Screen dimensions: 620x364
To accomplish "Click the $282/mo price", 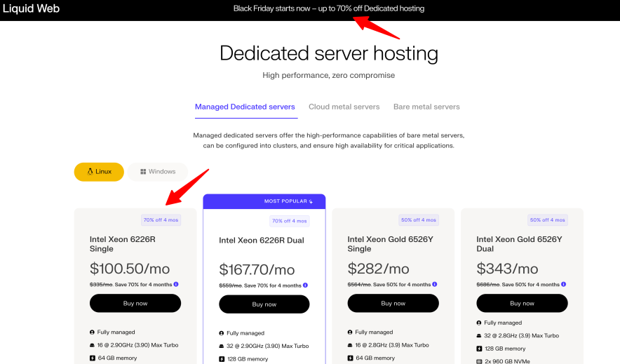I will (x=379, y=269).
